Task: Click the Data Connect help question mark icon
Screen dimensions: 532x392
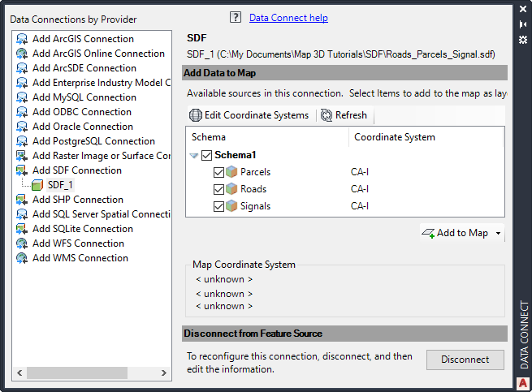Action: (x=236, y=17)
